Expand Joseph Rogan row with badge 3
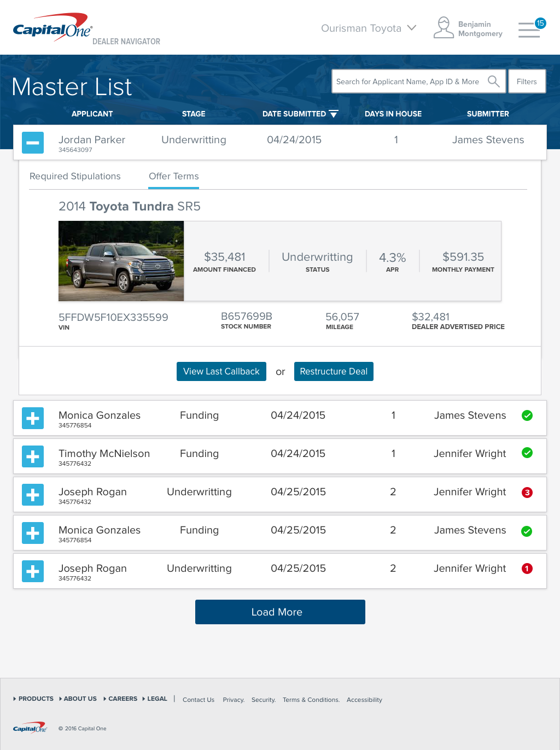The width and height of the screenshot is (560, 750). pyautogui.click(x=33, y=495)
